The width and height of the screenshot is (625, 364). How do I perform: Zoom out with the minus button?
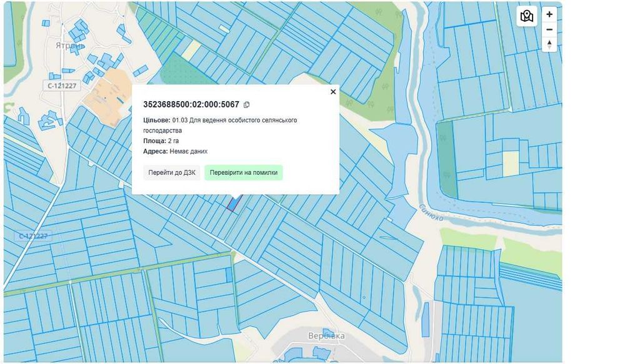pos(549,29)
